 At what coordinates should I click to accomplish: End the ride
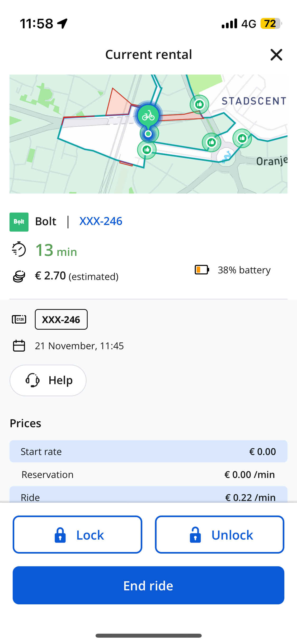coord(148,585)
